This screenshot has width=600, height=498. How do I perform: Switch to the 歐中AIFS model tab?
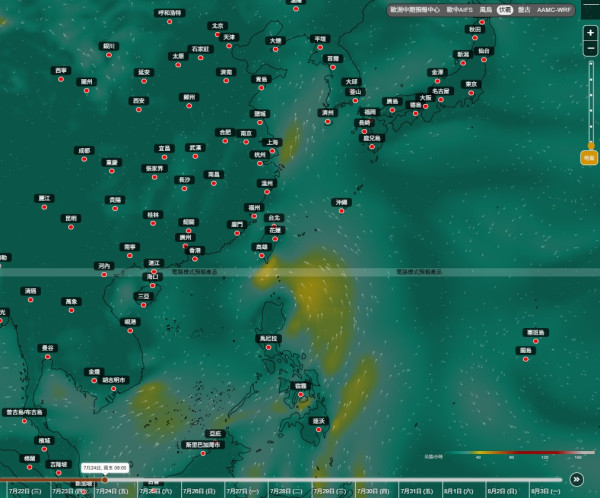coord(460,10)
